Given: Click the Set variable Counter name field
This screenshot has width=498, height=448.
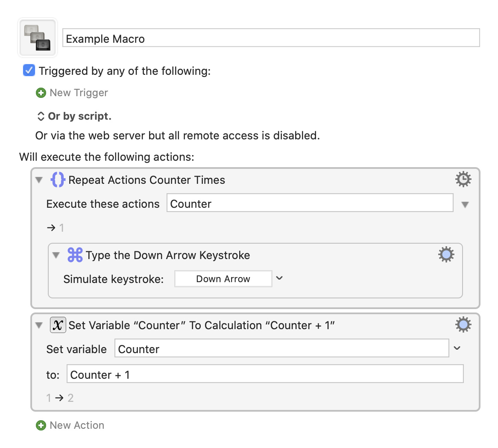Looking at the screenshot, I should click(x=282, y=348).
